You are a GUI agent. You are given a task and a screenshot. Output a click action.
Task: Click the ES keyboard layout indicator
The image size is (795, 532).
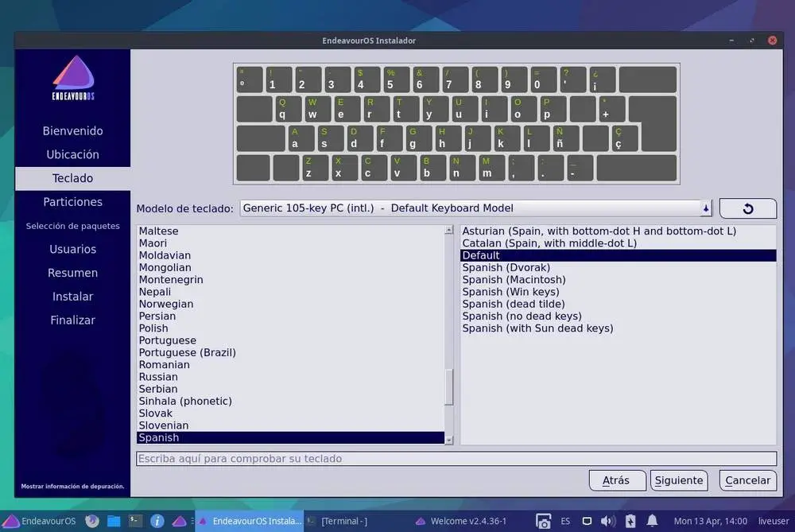(x=565, y=522)
